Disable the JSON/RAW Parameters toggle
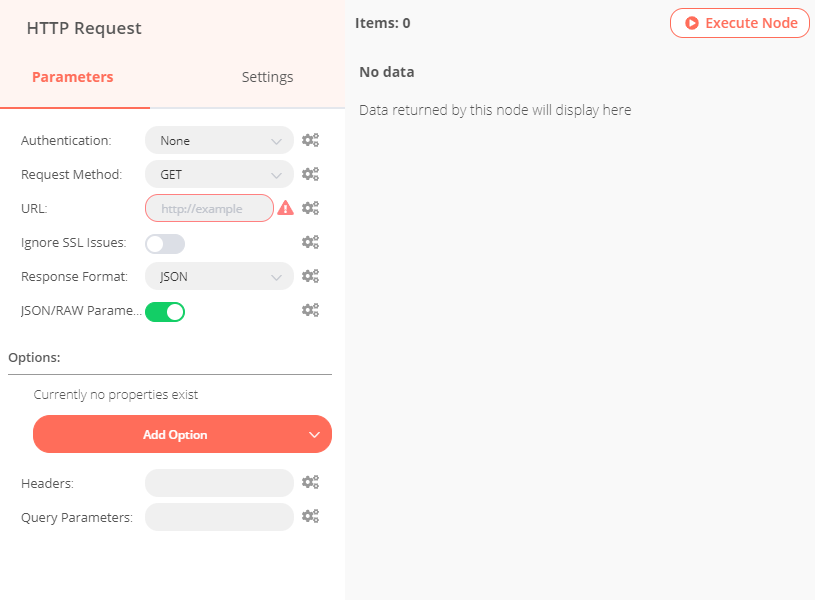815x600 pixels. tap(165, 311)
